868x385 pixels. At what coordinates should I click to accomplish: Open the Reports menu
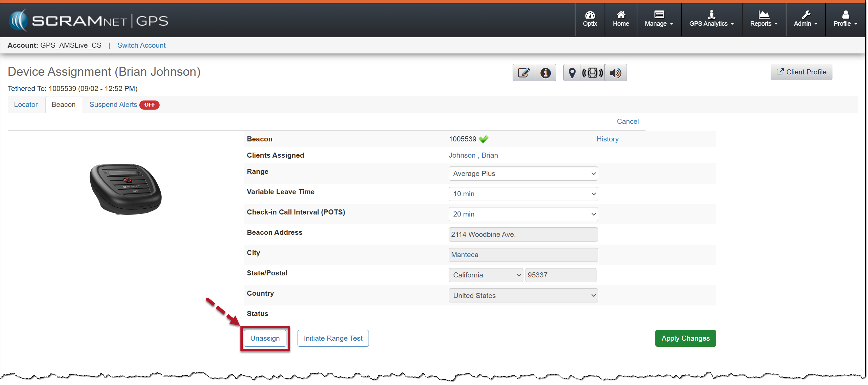pos(764,19)
